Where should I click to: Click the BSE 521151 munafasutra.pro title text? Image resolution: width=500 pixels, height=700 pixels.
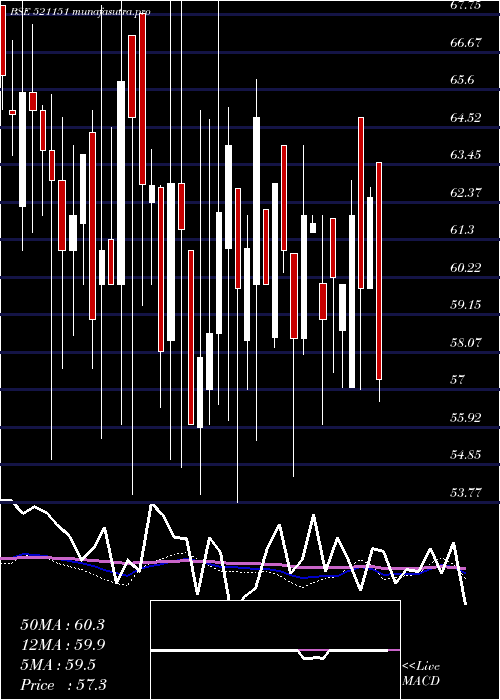[80, 12]
